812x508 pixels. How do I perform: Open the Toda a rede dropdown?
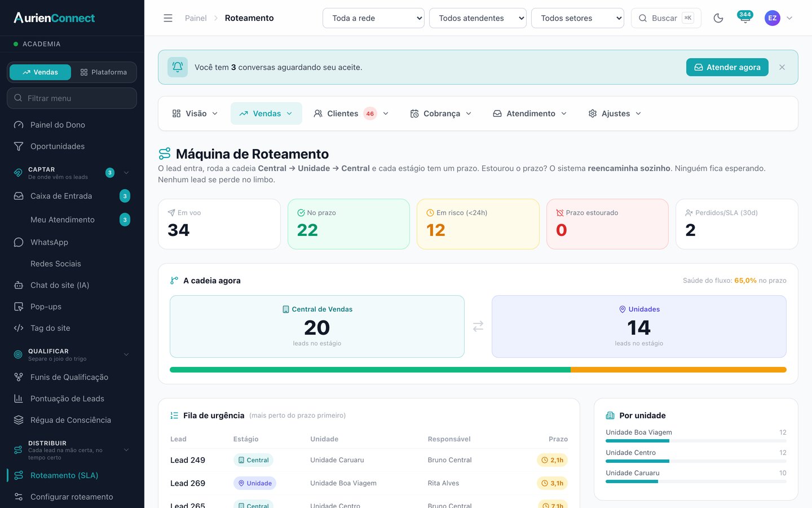pyautogui.click(x=373, y=18)
